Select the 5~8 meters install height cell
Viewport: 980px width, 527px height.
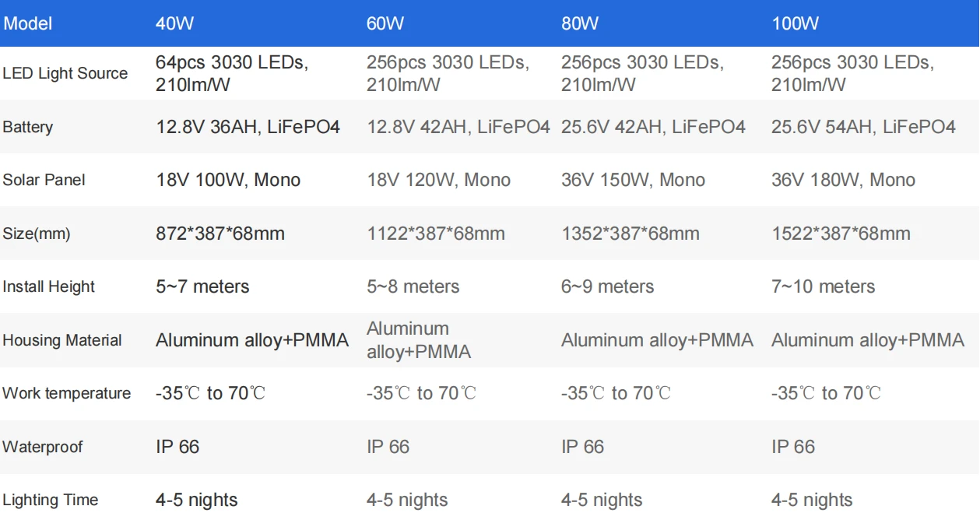413,286
